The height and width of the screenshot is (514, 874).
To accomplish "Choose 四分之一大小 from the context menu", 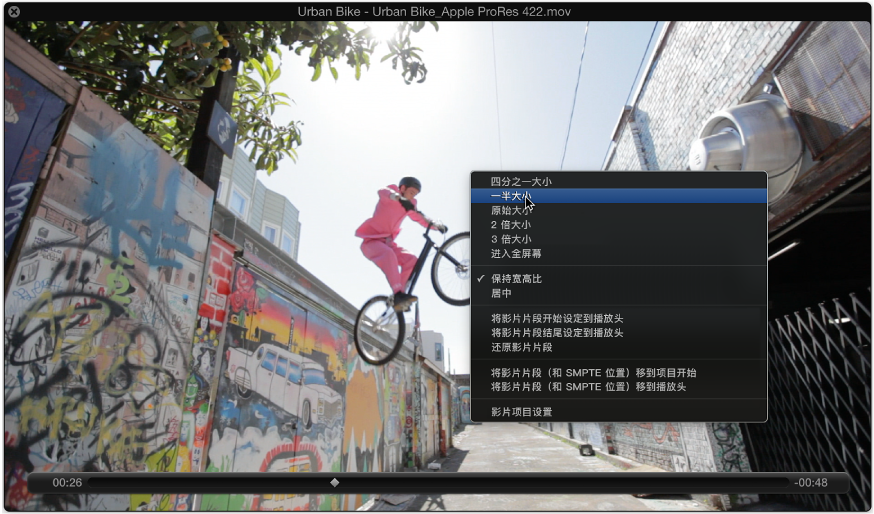I will [619, 182].
